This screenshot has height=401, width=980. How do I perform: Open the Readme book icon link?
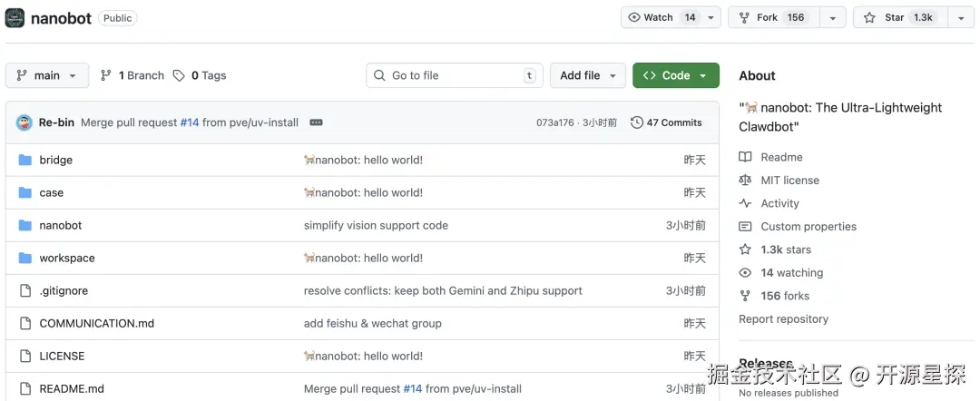pyautogui.click(x=746, y=157)
